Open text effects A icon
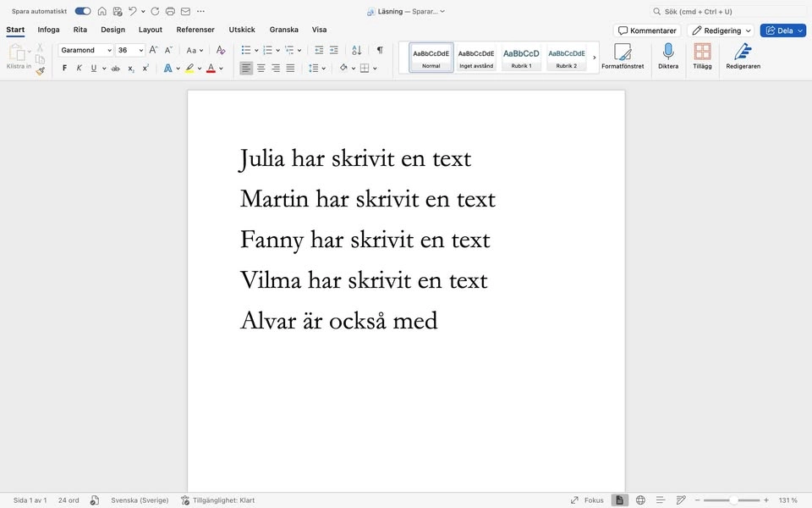The height and width of the screenshot is (508, 812). (167, 68)
